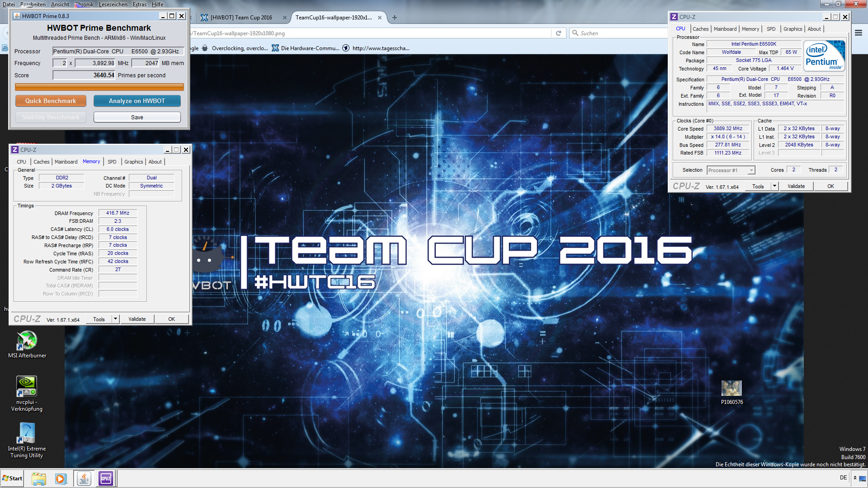The width and height of the screenshot is (868, 488).
Task: Switch to About tab in Memory CPU-Z window
Action: click(x=155, y=162)
